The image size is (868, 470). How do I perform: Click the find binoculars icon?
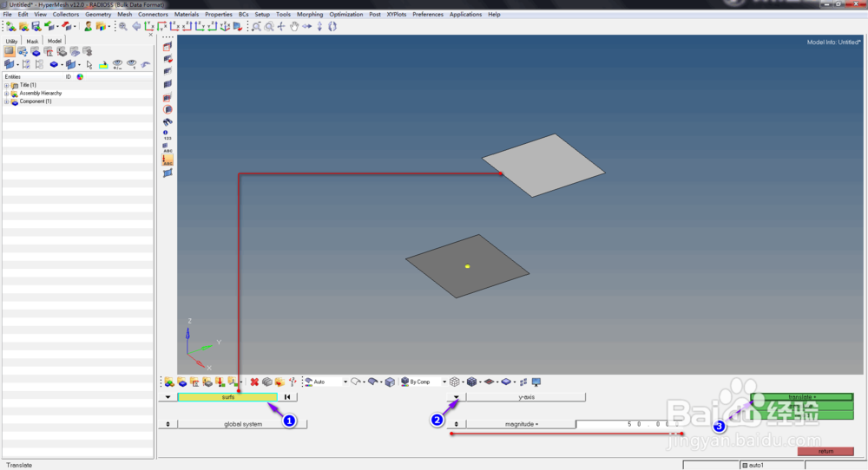click(x=168, y=121)
